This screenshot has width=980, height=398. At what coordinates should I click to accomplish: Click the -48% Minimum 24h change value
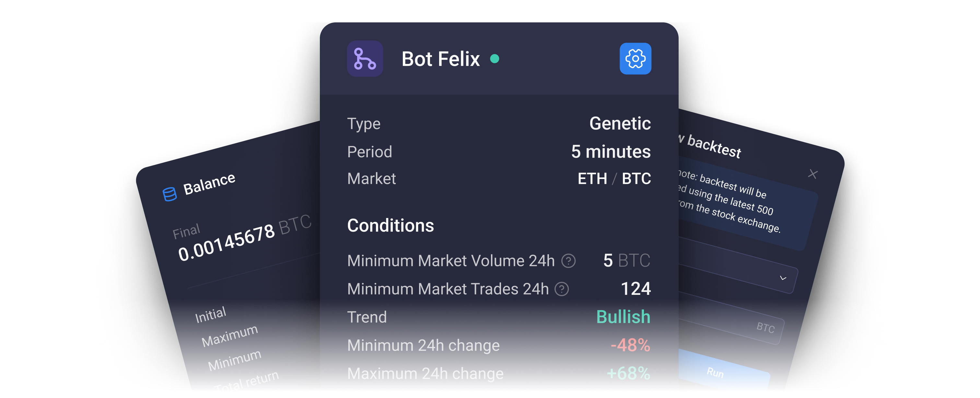pos(631,345)
